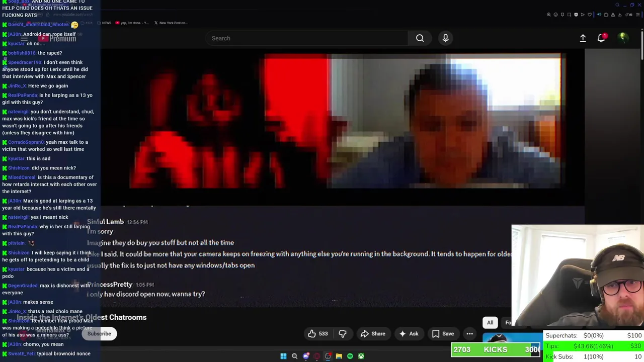This screenshot has height=362, width=644.
Task: Click the browser title bar search icon
Action: tap(617, 5)
